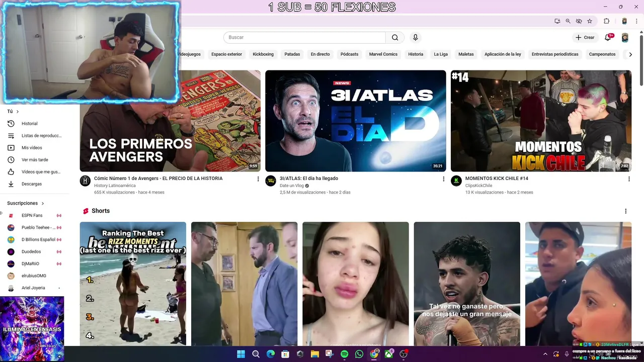Select the La Liga chip
Screen dimensions: 644x362
pos(441,54)
